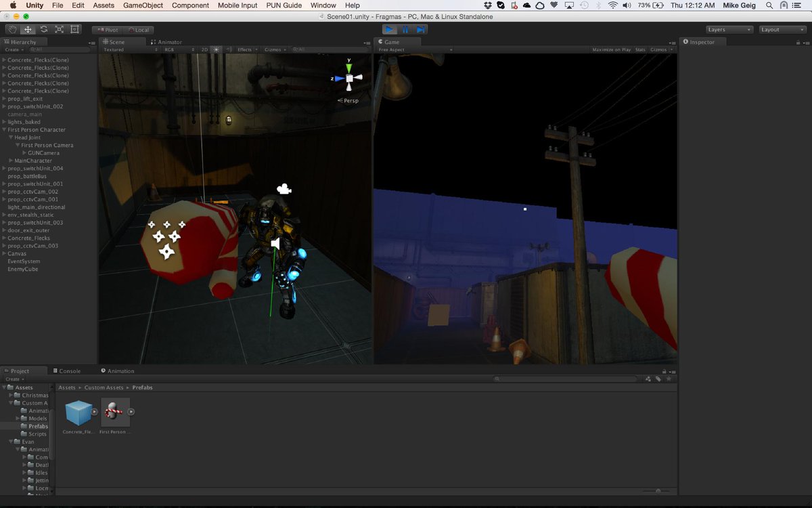Open the Spotlight search icon
The width and height of the screenshot is (812, 508).
point(769,5)
